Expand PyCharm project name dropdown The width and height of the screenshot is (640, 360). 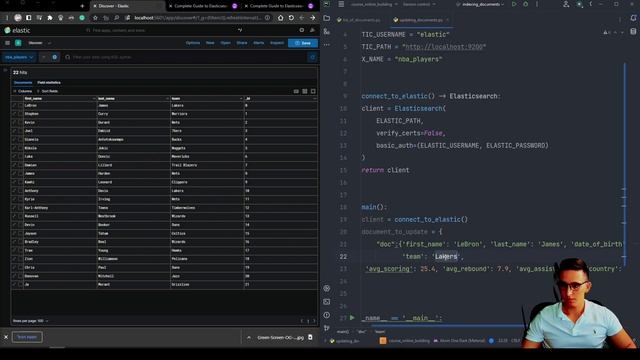374,4
